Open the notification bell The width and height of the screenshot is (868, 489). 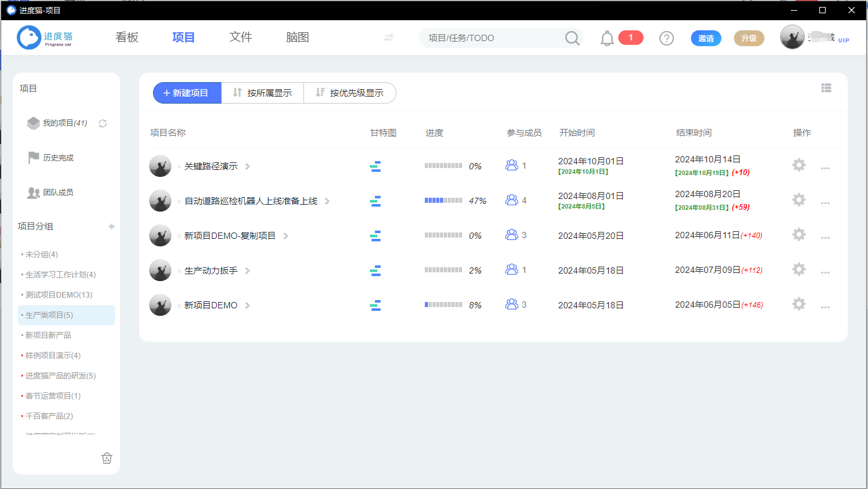point(606,38)
